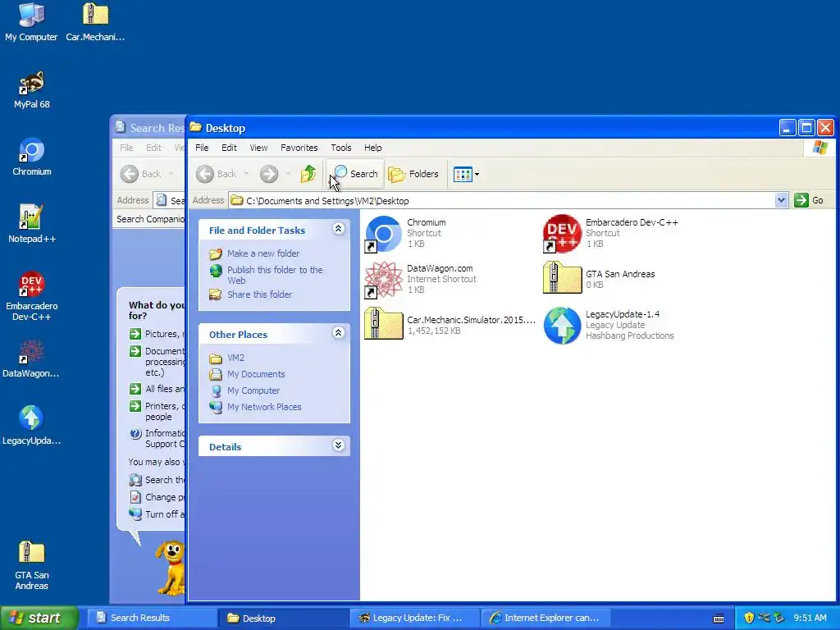Choose Printers, computers or people search option
The image size is (840, 630).
[157, 411]
